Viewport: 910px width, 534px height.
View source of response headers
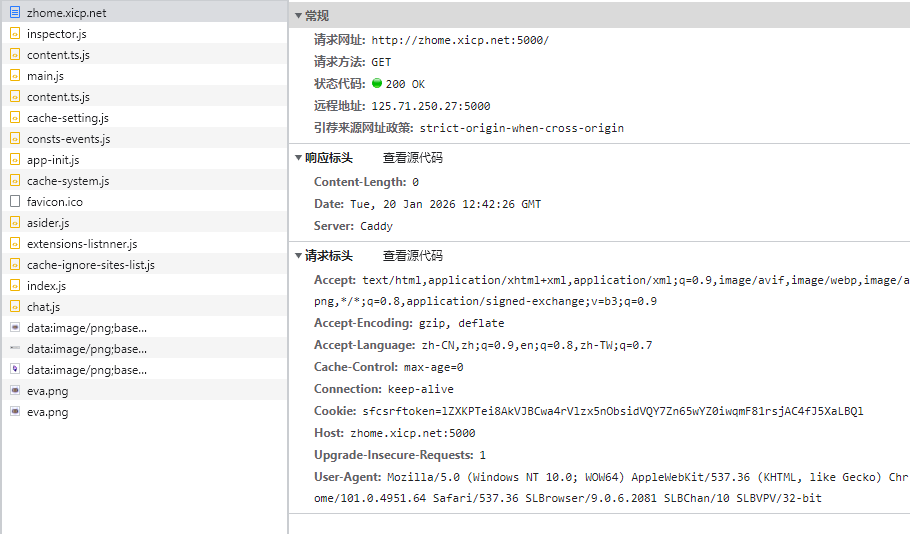412,158
